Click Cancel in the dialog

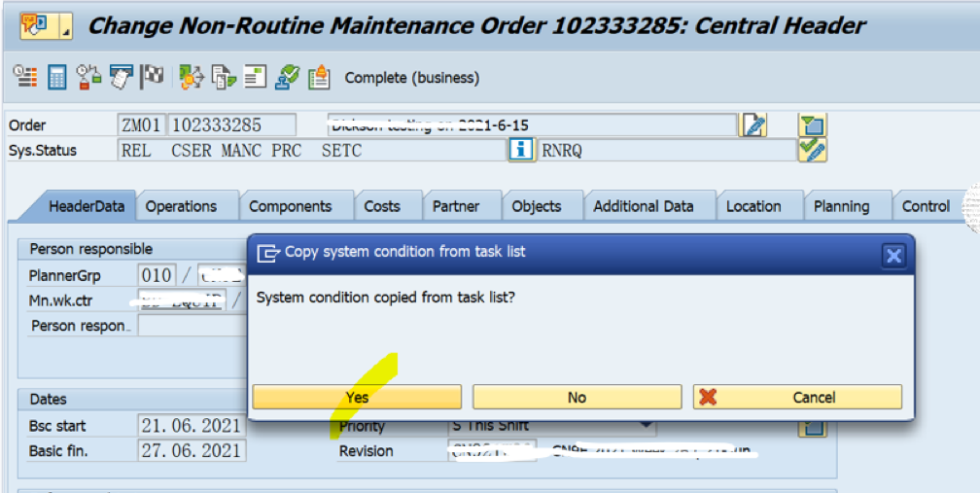pyautogui.click(x=797, y=398)
